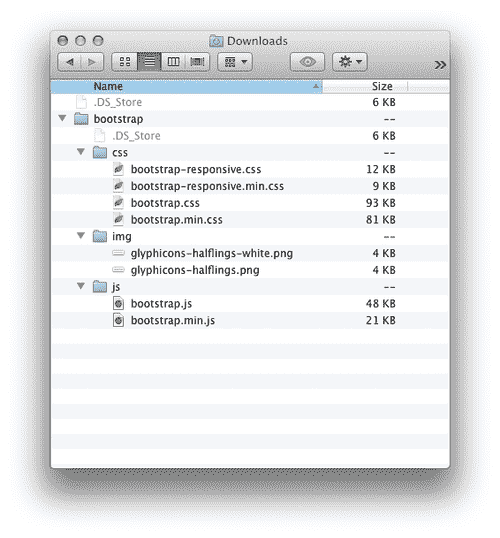Click the 93 KB size value

click(x=381, y=203)
